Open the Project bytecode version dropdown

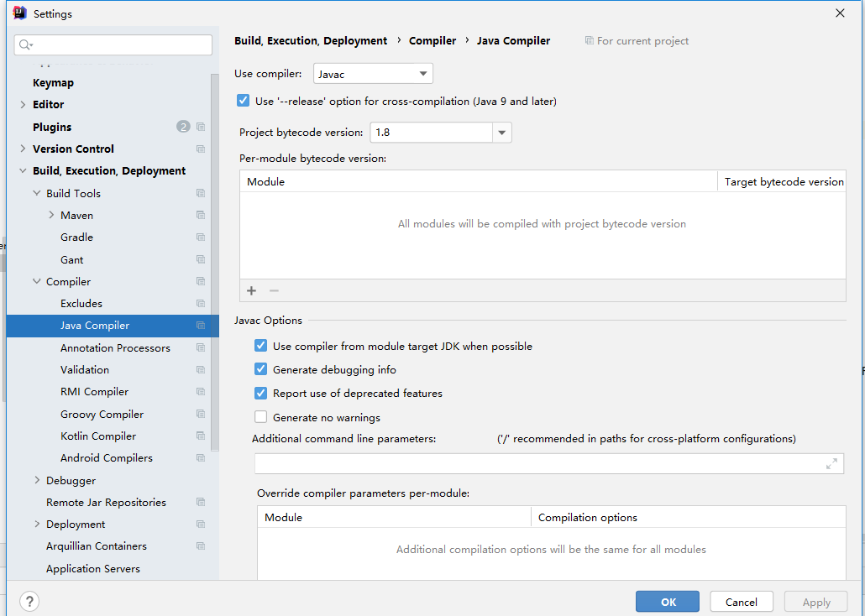point(502,133)
